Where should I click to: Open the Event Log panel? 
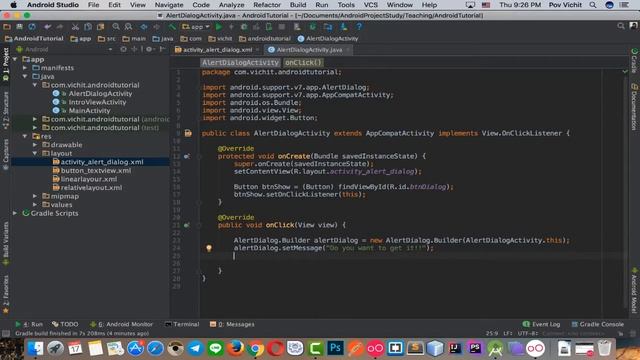[x=541, y=324]
